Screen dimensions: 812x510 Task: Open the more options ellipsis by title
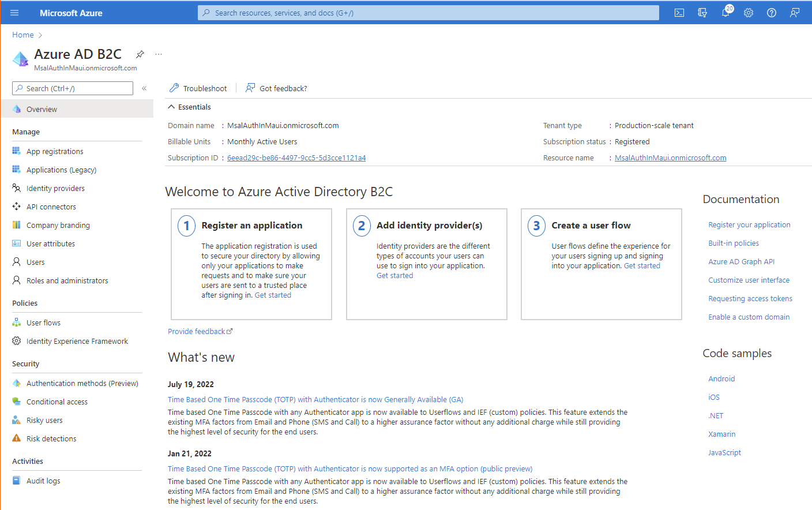[x=159, y=54]
